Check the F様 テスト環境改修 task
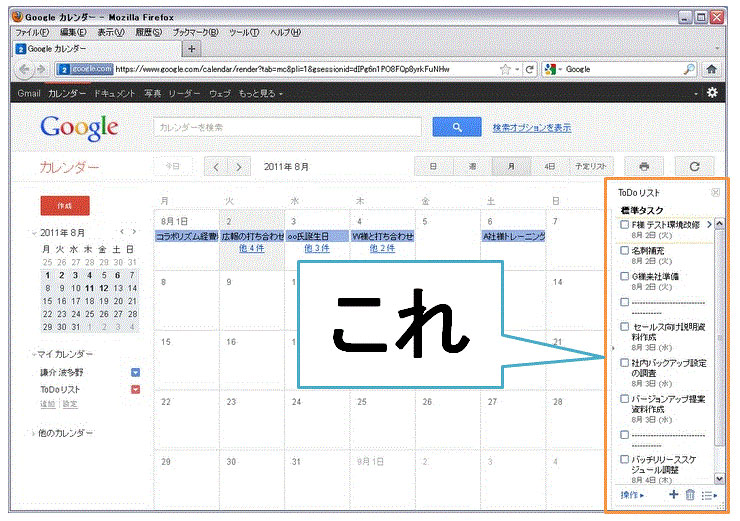 624,225
